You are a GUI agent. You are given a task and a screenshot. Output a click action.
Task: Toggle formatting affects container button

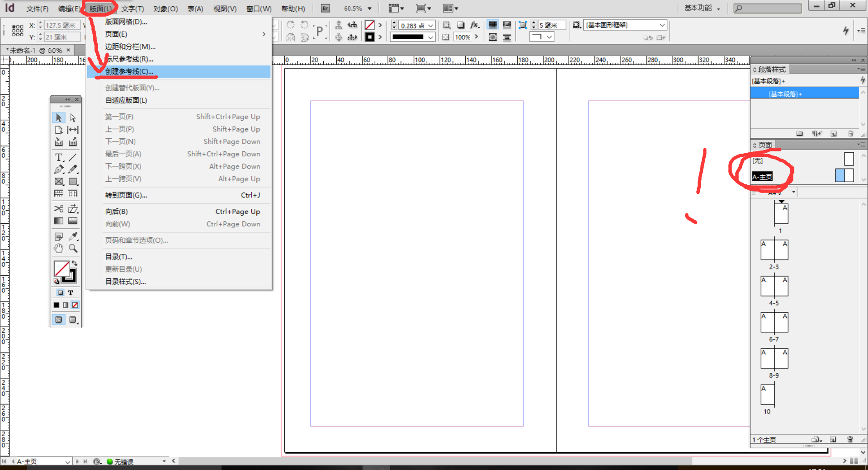[61, 292]
